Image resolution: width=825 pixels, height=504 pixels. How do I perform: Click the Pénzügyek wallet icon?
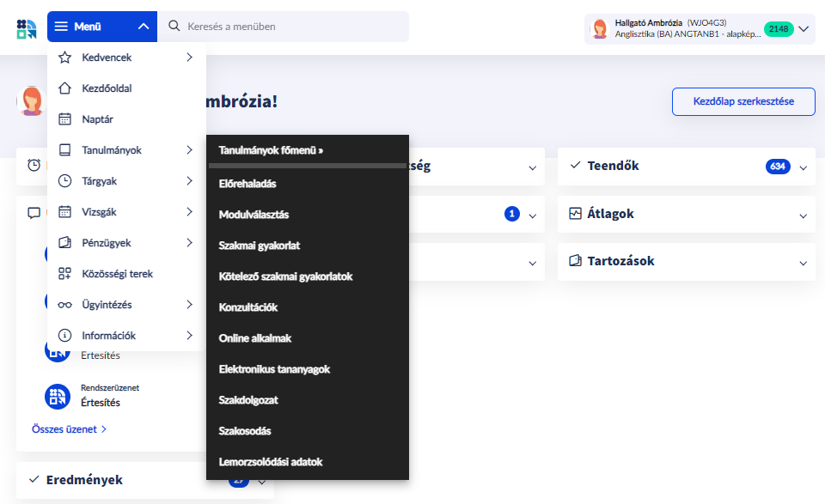(64, 243)
